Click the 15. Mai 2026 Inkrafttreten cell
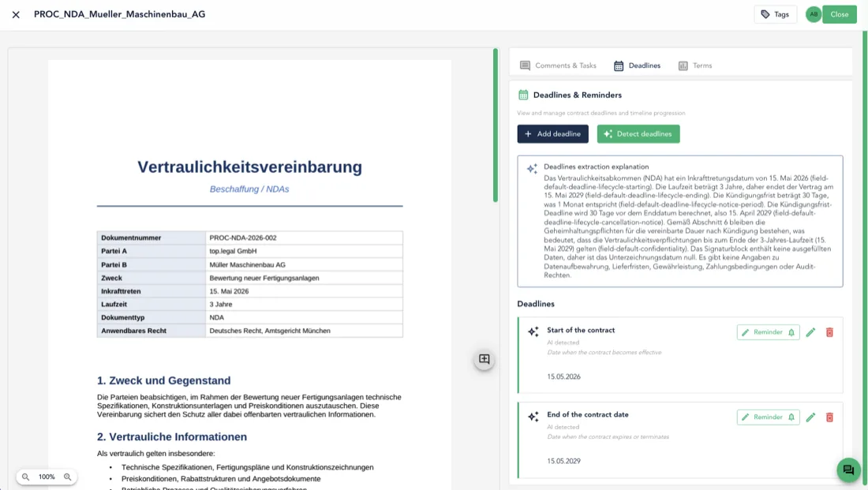This screenshot has width=868, height=490. click(x=304, y=291)
